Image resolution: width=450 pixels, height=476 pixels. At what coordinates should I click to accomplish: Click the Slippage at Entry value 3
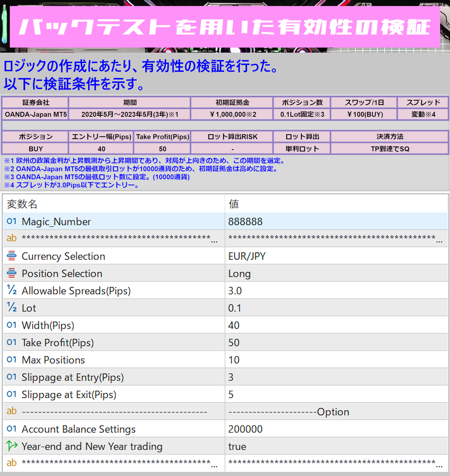[x=231, y=377]
